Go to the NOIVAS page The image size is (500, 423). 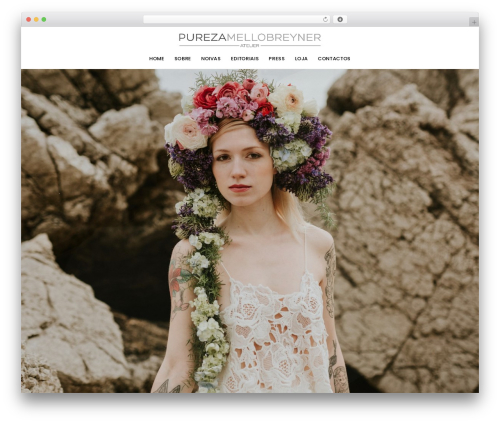[211, 59]
